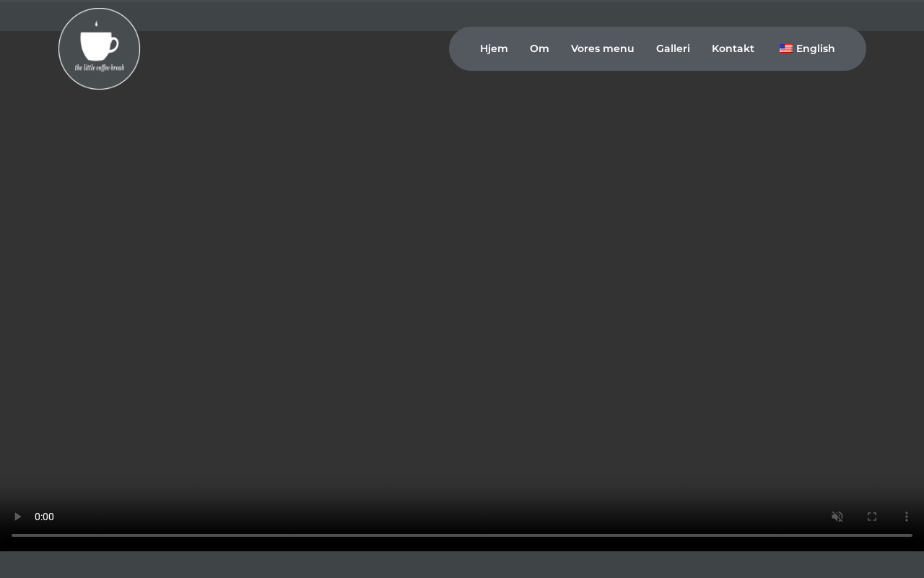Open video more options menu
The width and height of the screenshot is (924, 578).
[907, 517]
